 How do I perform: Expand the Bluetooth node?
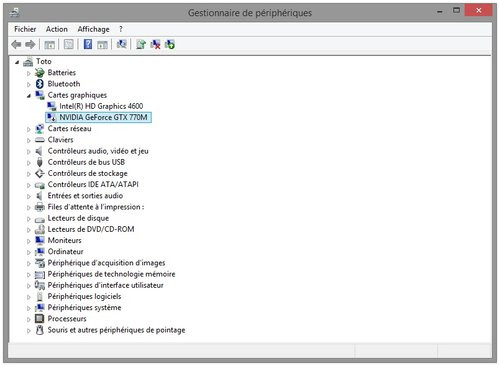[29, 84]
